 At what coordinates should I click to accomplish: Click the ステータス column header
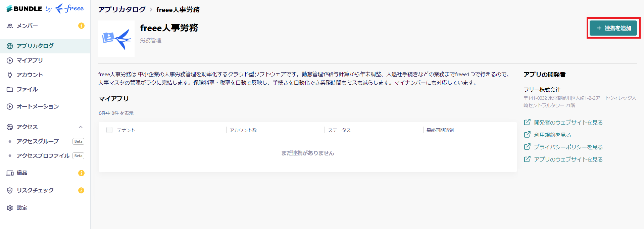pos(339,130)
